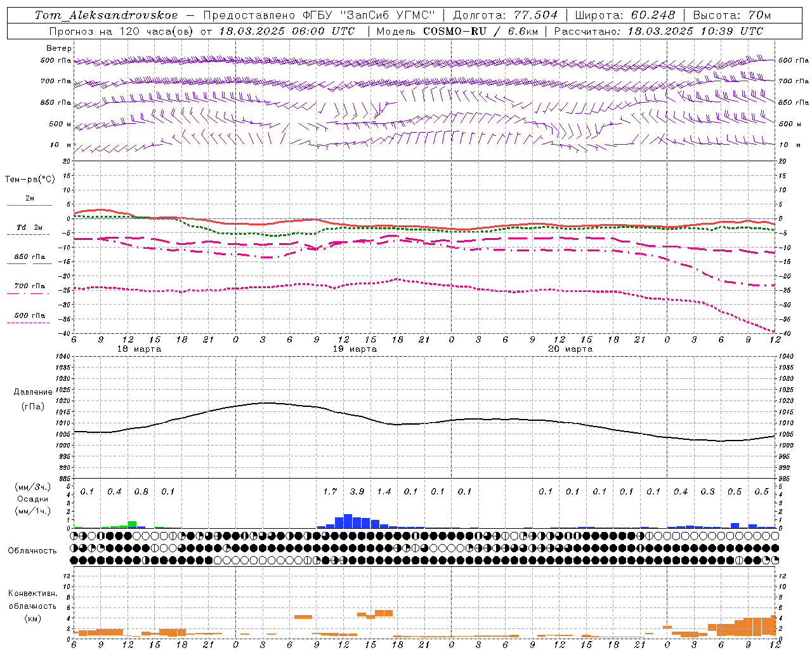Click the station name Tom_Aleksandrovskoe in the header
Screen dimensions: 812x650
[107, 15]
